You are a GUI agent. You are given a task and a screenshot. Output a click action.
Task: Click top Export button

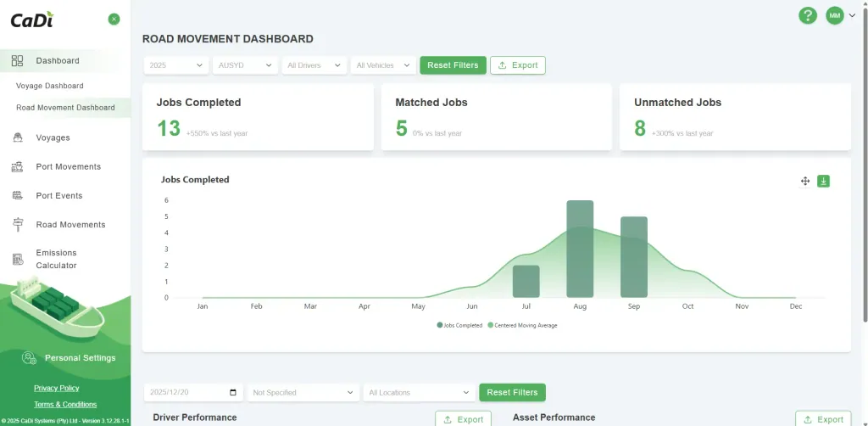click(518, 65)
